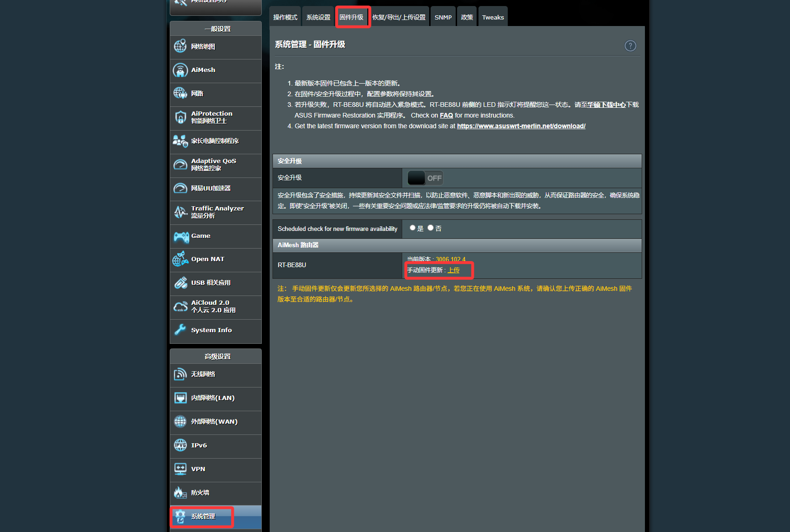The width and height of the screenshot is (790, 532).
Task: Click the RT-BE88U router name cell
Action: pyautogui.click(x=338, y=265)
